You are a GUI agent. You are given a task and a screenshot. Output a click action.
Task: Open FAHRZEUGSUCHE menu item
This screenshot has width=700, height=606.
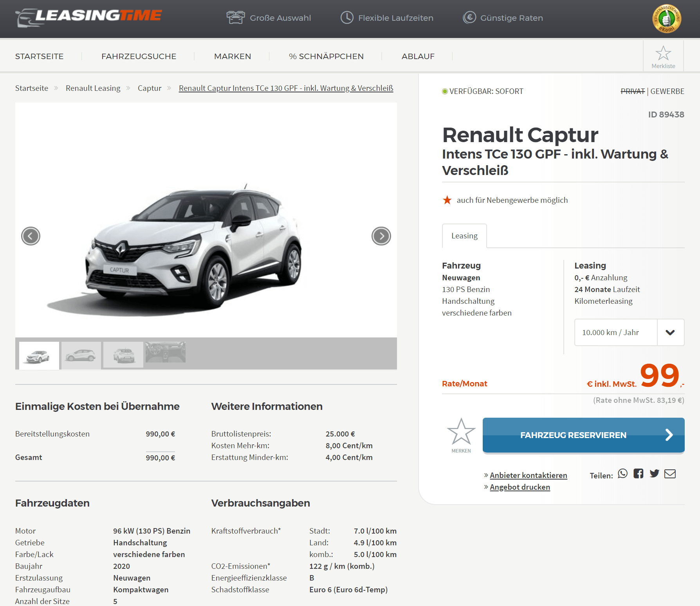(139, 56)
